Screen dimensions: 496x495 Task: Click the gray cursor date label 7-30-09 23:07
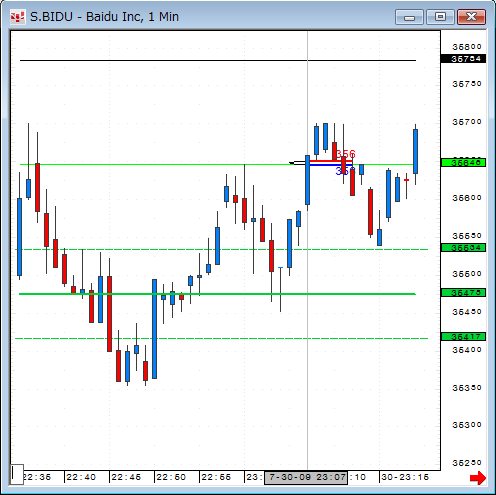coord(306,477)
